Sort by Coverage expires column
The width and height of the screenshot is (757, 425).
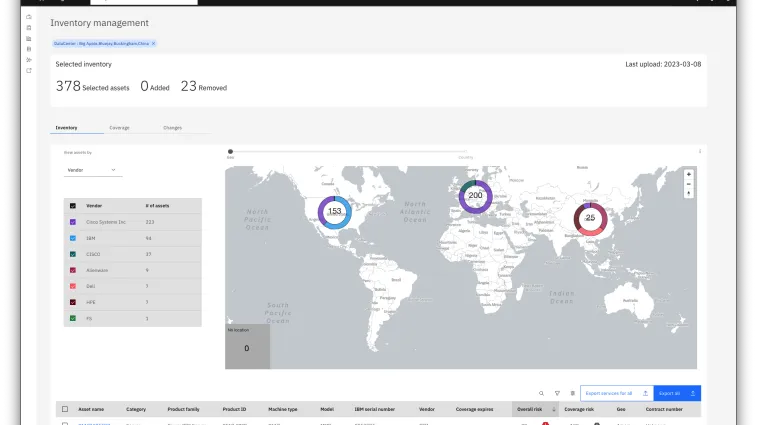(475, 409)
